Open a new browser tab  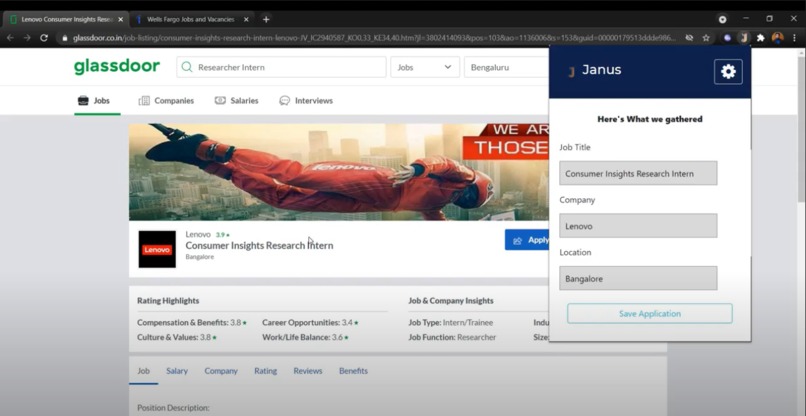(266, 20)
